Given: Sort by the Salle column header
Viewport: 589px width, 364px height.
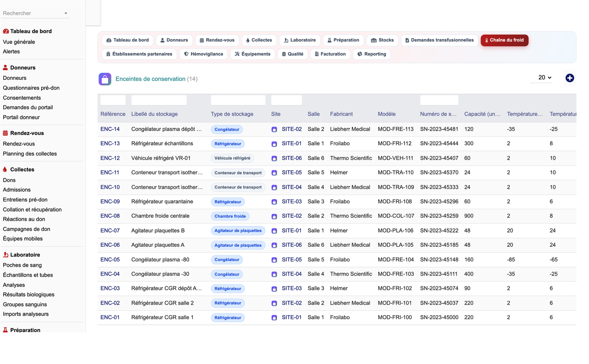Looking at the screenshot, I should [x=314, y=114].
